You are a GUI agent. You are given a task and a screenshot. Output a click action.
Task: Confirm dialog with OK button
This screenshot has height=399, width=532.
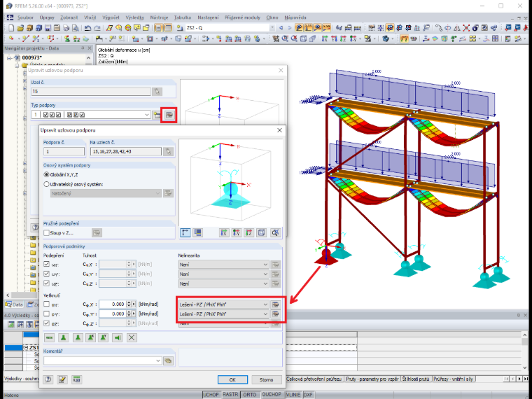click(232, 379)
